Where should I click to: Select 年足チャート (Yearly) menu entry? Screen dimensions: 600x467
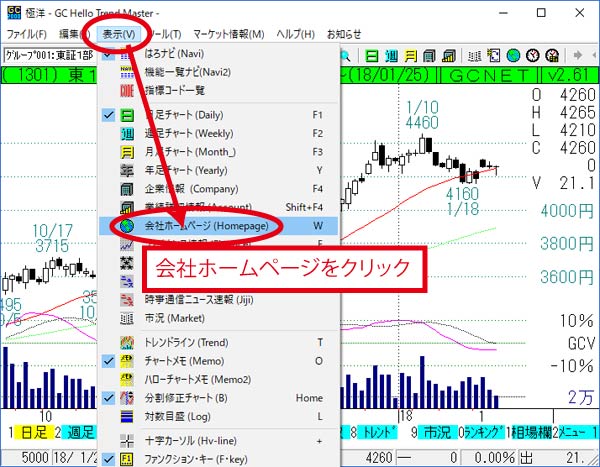218,170
